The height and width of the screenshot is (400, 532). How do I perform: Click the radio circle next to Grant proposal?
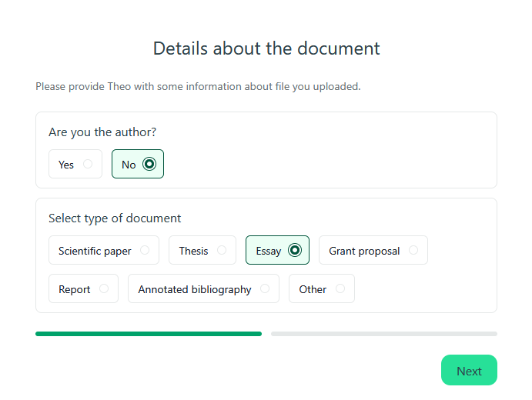pos(413,250)
